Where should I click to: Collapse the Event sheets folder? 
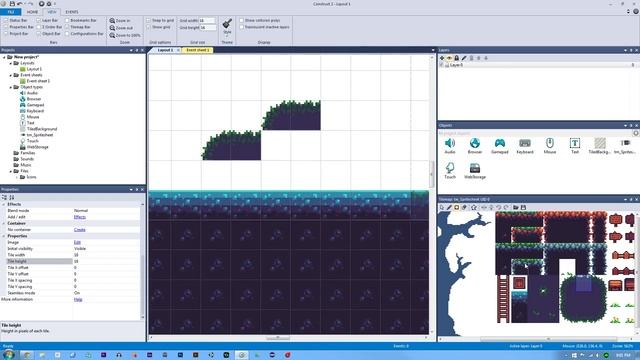(11, 75)
